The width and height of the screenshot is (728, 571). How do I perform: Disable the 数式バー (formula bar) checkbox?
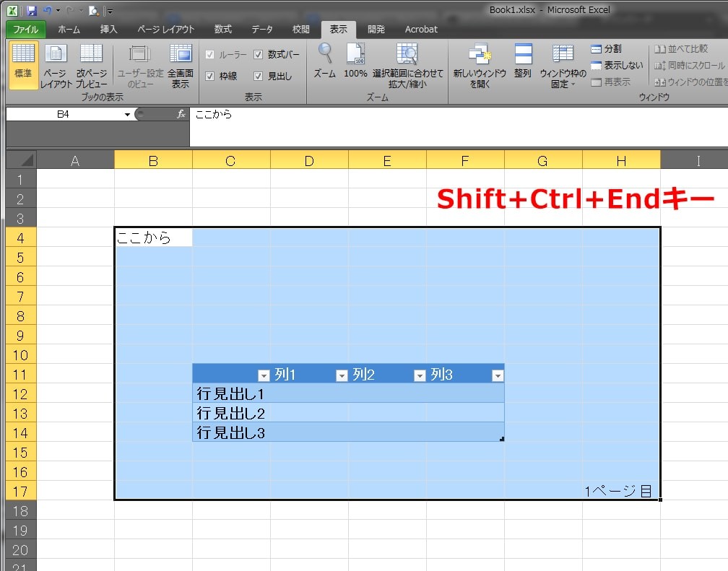[x=258, y=54]
